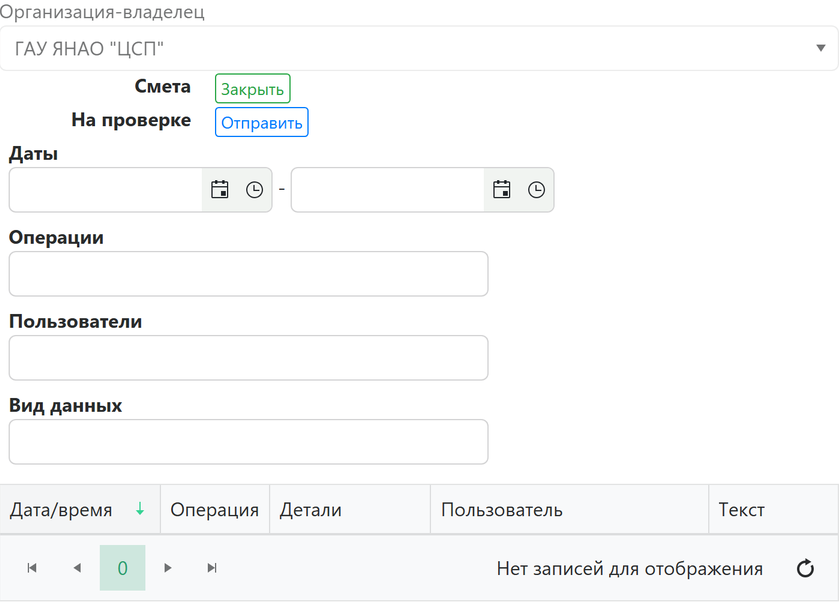
Task: Click the Отправить button for На проверке
Action: point(262,123)
